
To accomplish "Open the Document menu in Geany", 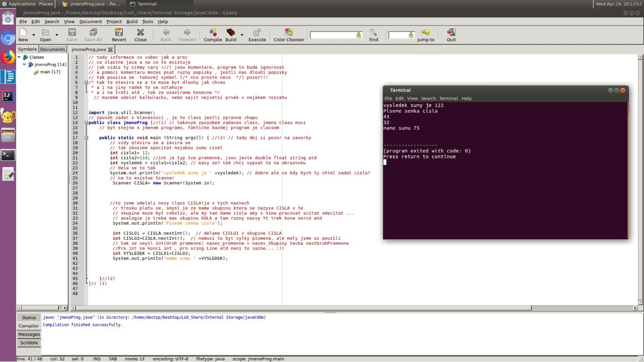I will coord(91,22).
